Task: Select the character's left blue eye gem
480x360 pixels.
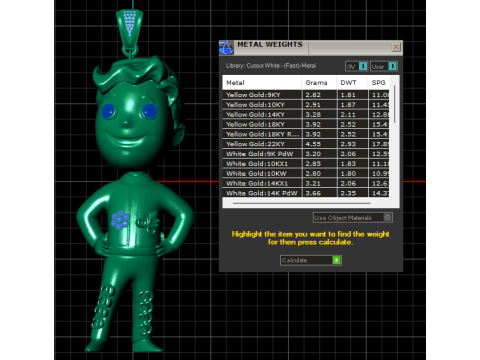Action: pyautogui.click(x=108, y=111)
